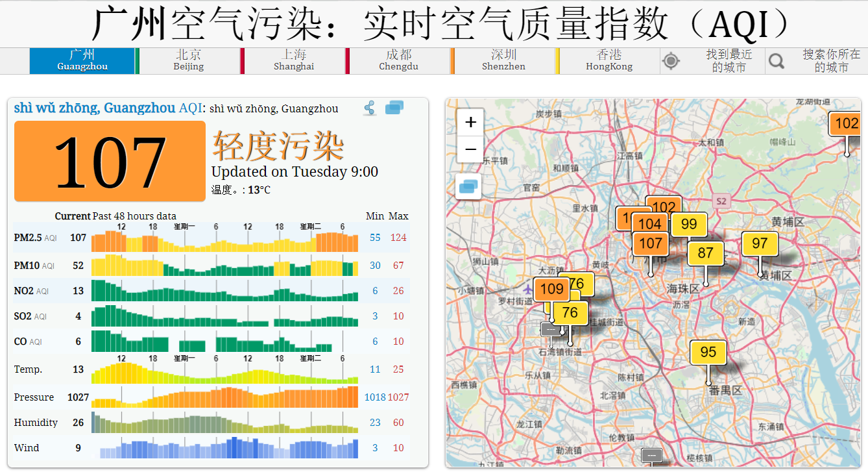Click the search magnifier icon
This screenshot has width=868, height=472.
(776, 61)
